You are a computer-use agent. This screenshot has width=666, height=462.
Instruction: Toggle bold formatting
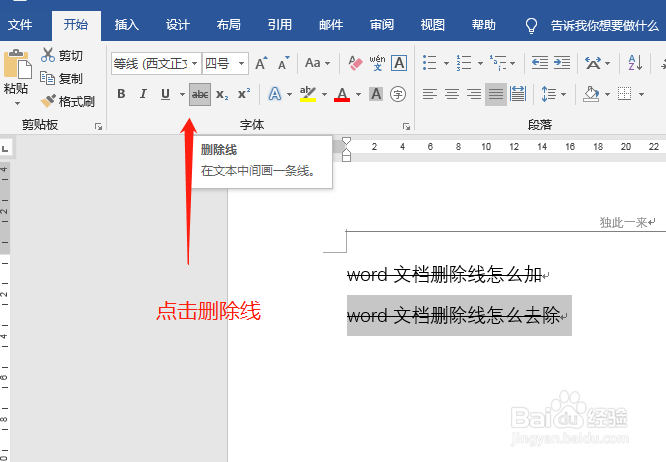121,94
